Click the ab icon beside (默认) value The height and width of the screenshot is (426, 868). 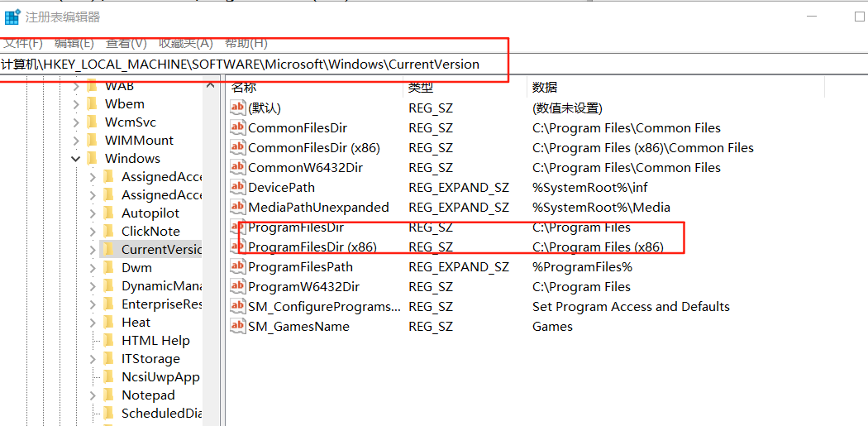click(x=237, y=108)
